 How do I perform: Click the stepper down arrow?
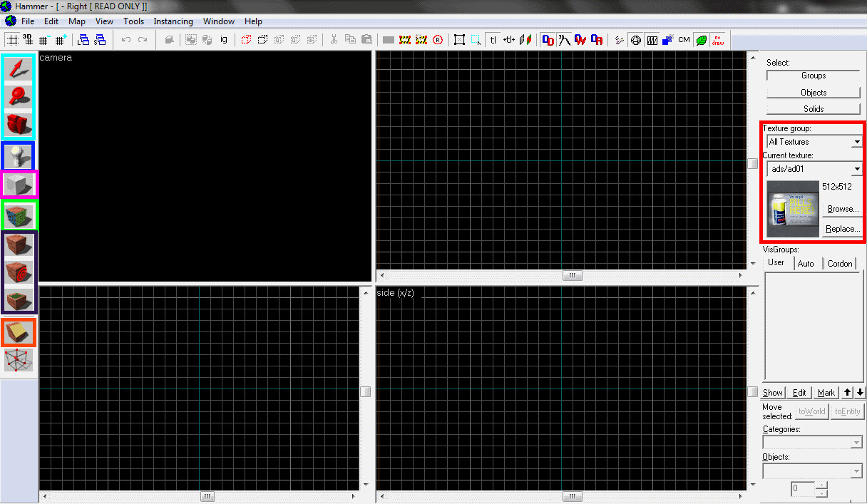[x=821, y=493]
